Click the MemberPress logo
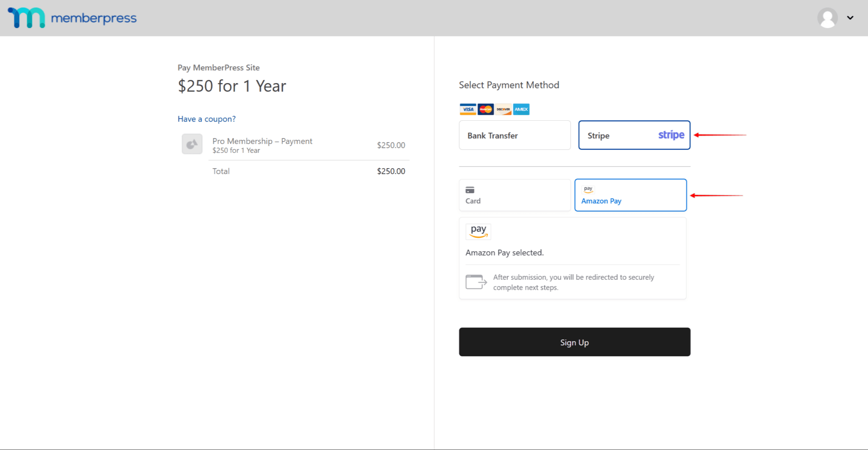868x450 pixels. [71, 17]
